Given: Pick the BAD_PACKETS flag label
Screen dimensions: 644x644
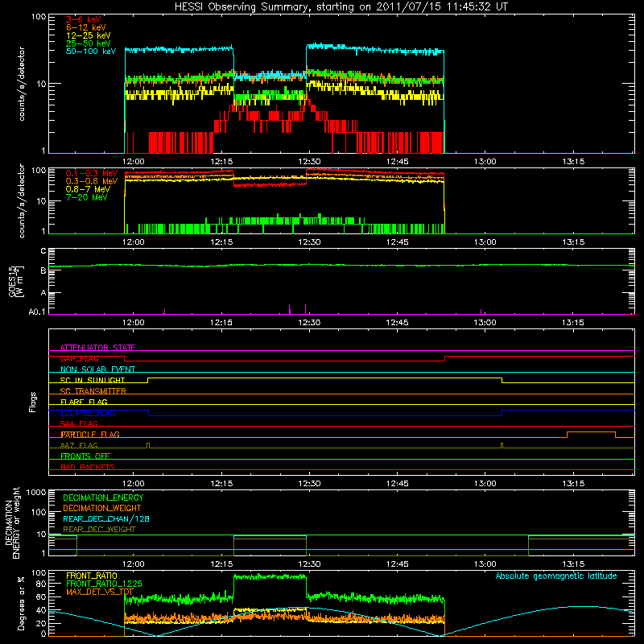Looking at the screenshot, I should tap(88, 467).
